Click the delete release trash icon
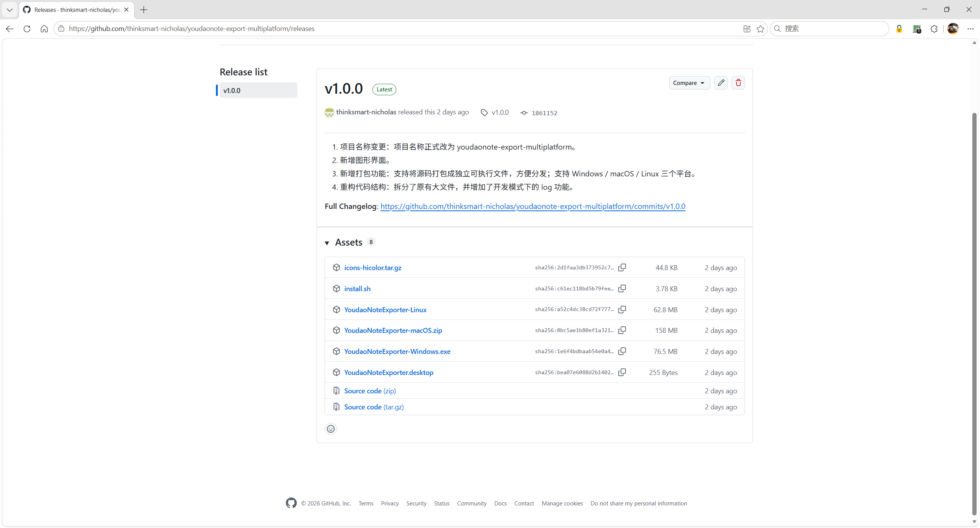The height and width of the screenshot is (528, 980). (738, 83)
